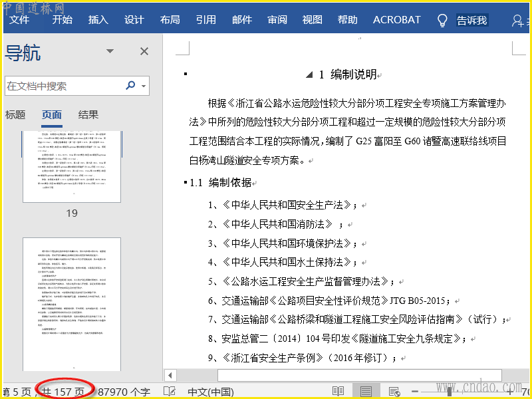The width and height of the screenshot is (532, 399).
Task: Click the 告诉我 search box
Action: click(x=472, y=21)
